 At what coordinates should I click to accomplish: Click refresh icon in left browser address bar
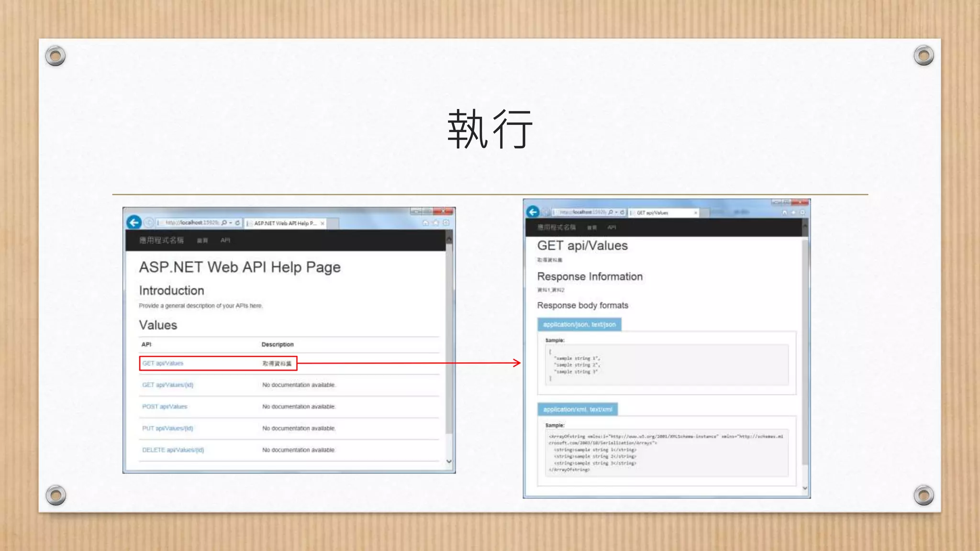point(237,223)
